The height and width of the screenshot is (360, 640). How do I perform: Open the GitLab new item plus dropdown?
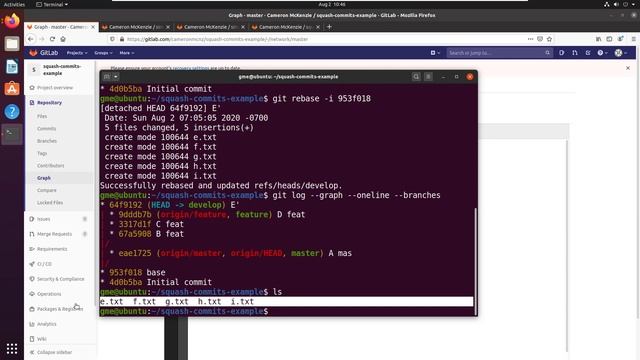click(x=435, y=53)
